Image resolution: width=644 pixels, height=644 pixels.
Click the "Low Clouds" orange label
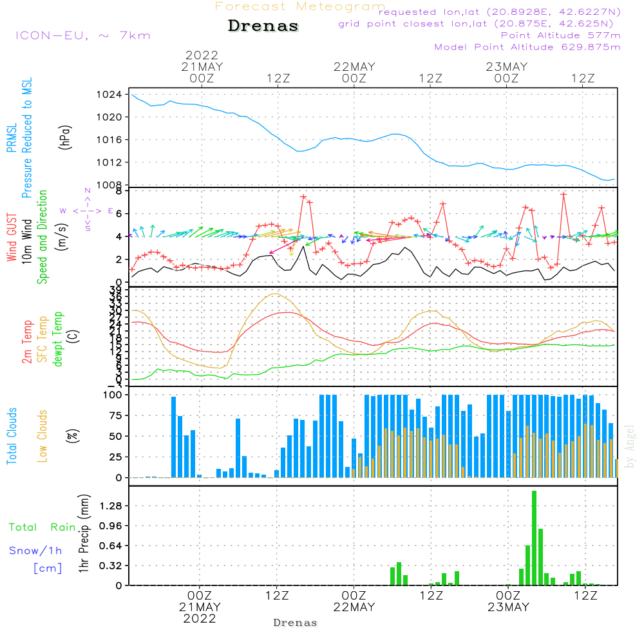[43, 436]
